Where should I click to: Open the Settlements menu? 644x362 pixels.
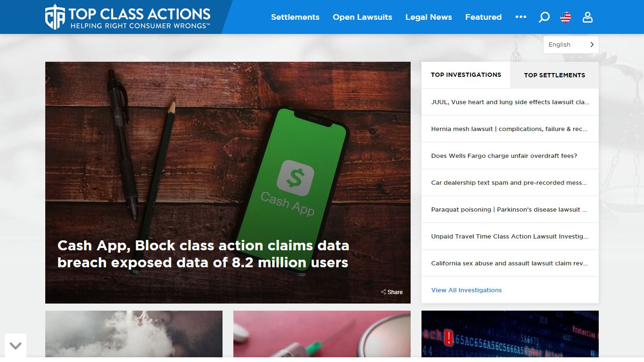point(295,17)
